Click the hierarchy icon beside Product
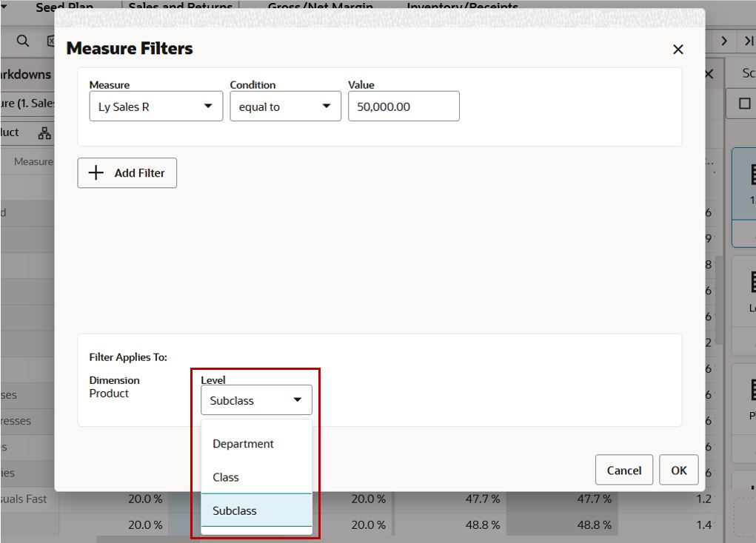 coord(44,133)
